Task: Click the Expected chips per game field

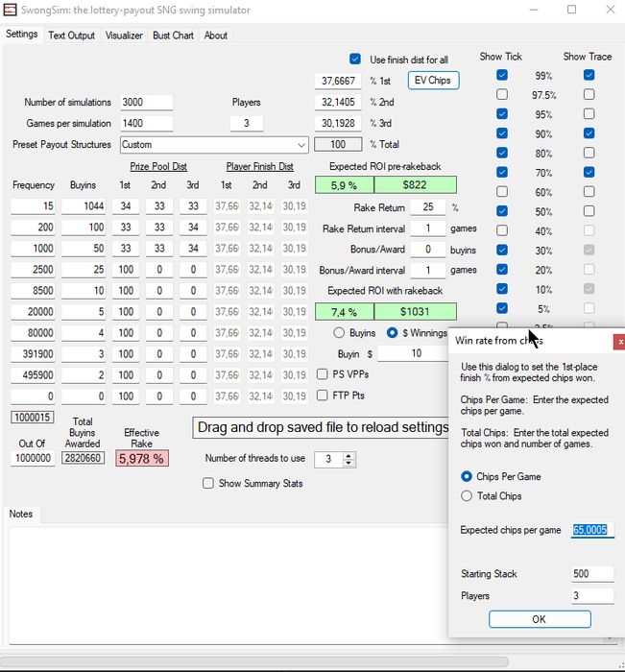Action: [x=592, y=530]
